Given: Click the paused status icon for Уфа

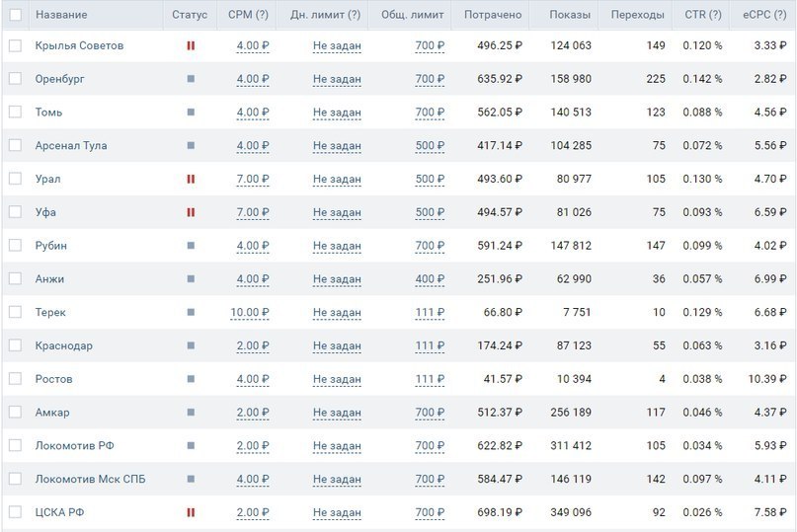Looking at the screenshot, I should 191,212.
